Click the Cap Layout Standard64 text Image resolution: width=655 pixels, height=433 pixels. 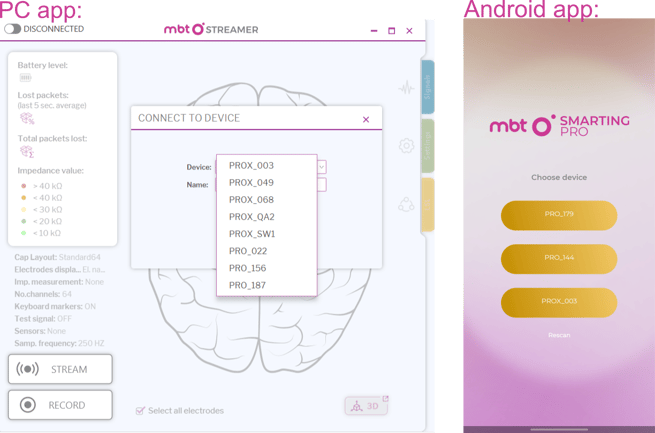click(58, 257)
